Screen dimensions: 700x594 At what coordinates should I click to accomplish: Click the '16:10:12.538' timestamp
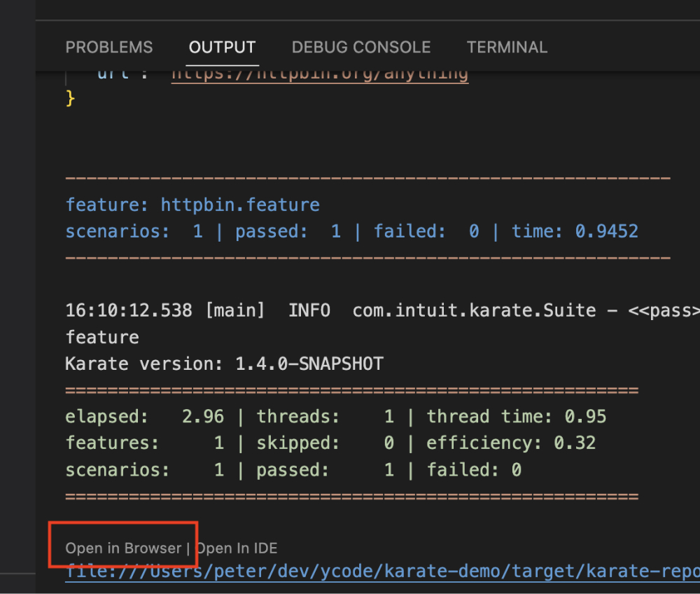click(129, 310)
